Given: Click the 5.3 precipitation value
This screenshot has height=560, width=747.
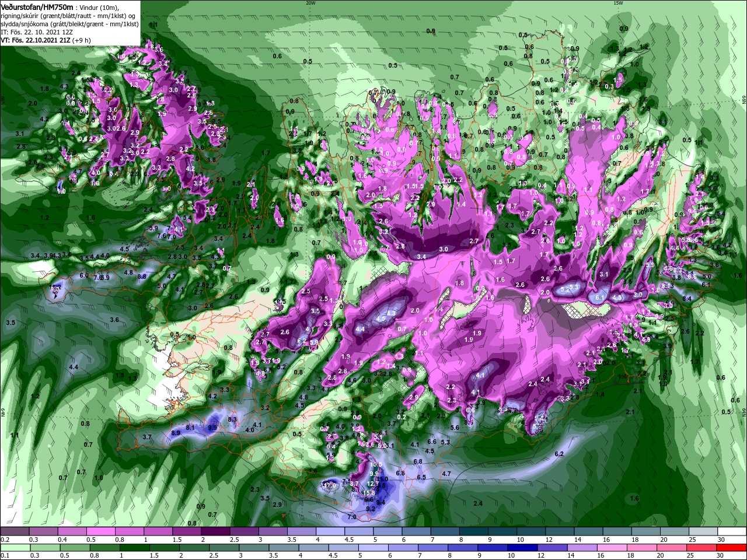Looking at the screenshot, I should [x=445, y=442].
